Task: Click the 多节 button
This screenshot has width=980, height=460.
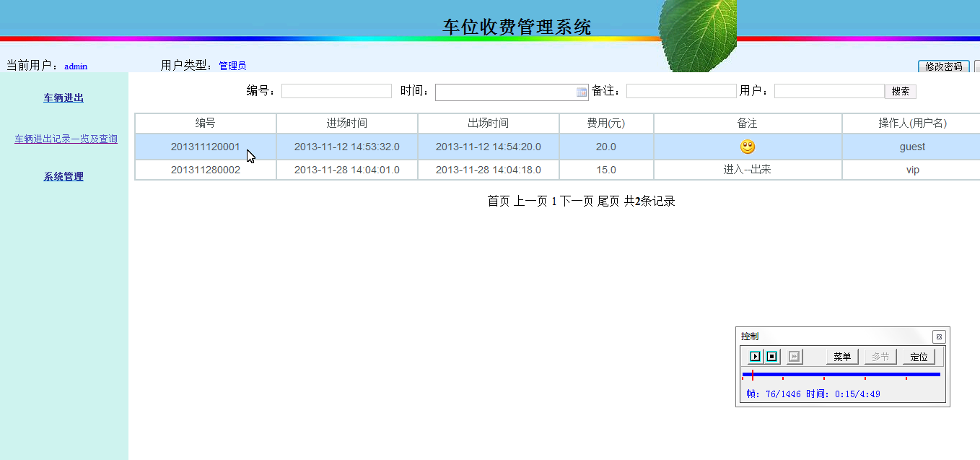Action: click(880, 357)
